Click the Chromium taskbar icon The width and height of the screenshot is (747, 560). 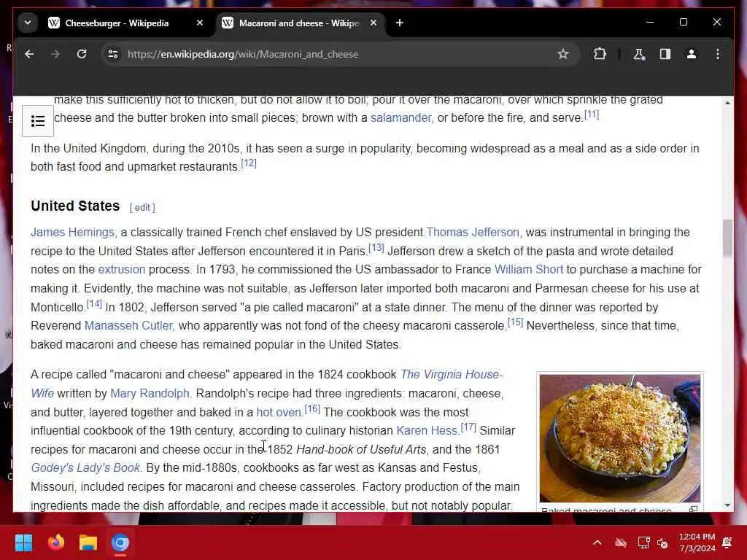pos(120,542)
